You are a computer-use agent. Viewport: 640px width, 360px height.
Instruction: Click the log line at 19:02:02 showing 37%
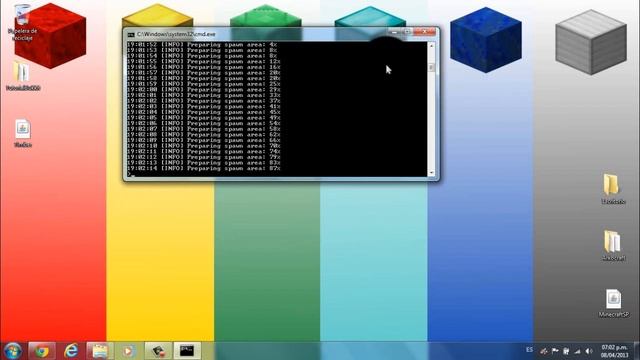pyautogui.click(x=203, y=101)
